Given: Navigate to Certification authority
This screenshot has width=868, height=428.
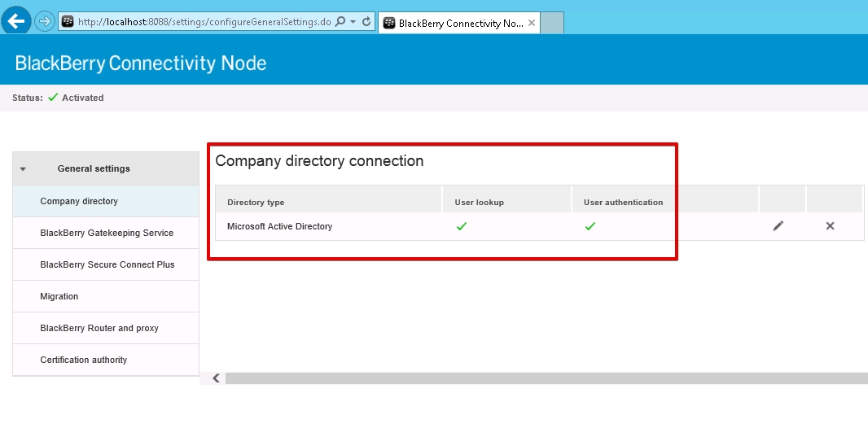Looking at the screenshot, I should pos(84,360).
